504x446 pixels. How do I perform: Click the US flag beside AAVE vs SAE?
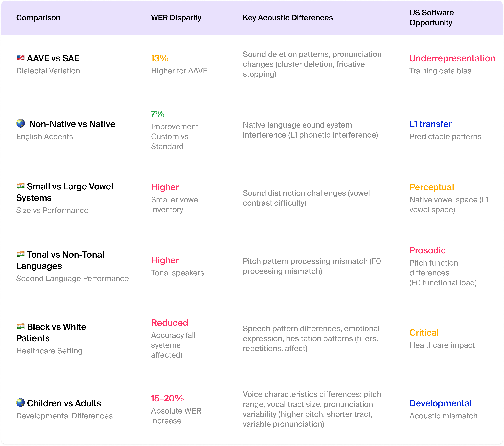(20, 58)
